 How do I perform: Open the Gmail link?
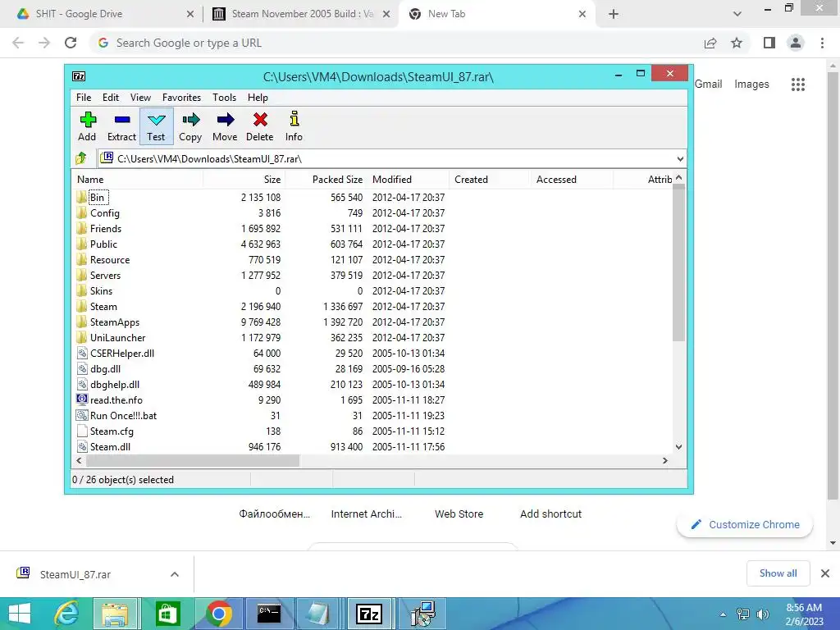tap(708, 84)
